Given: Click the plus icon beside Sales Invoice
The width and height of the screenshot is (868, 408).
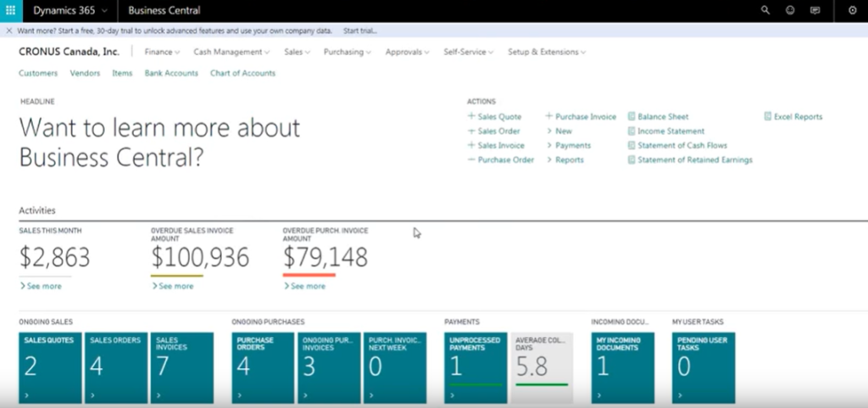Looking at the screenshot, I should 471,145.
